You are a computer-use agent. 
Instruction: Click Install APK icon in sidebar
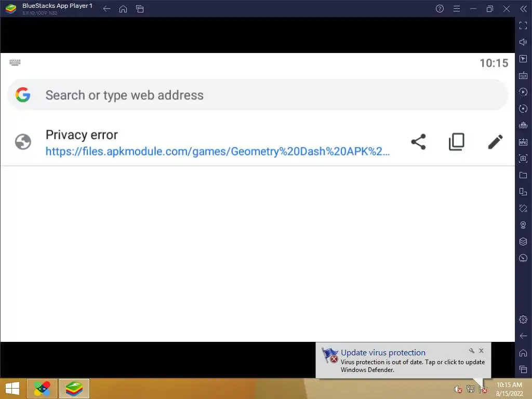[x=523, y=142]
